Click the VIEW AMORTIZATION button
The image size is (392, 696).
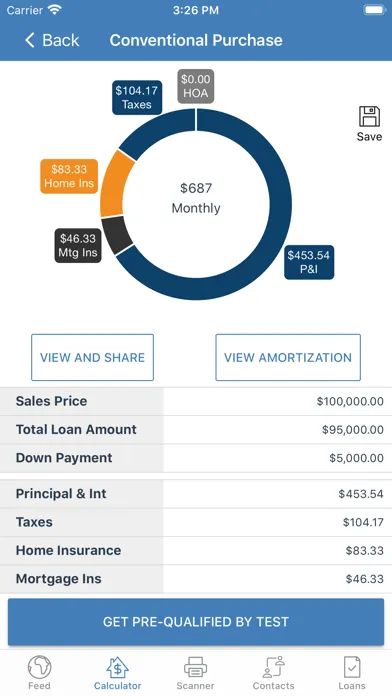coord(288,357)
